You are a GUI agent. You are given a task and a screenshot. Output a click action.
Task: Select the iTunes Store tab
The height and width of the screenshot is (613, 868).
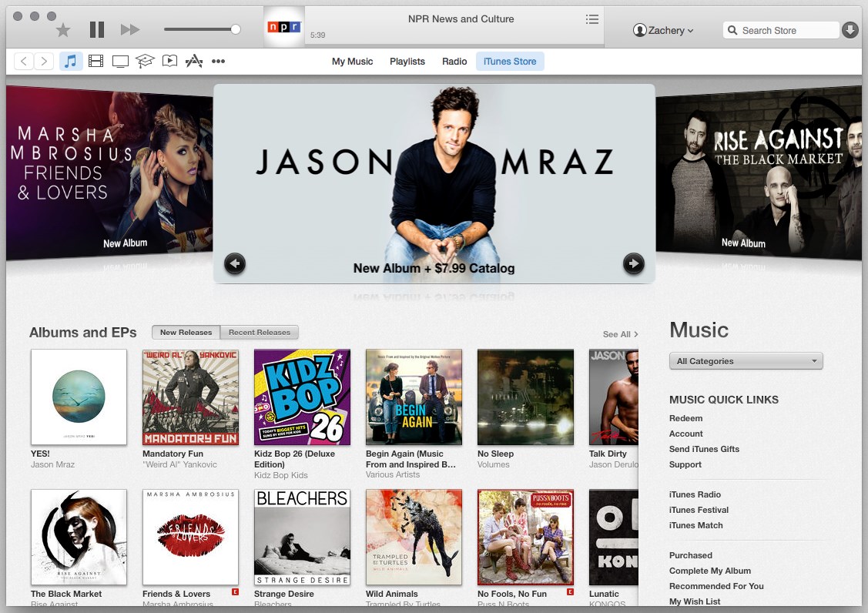[510, 62]
